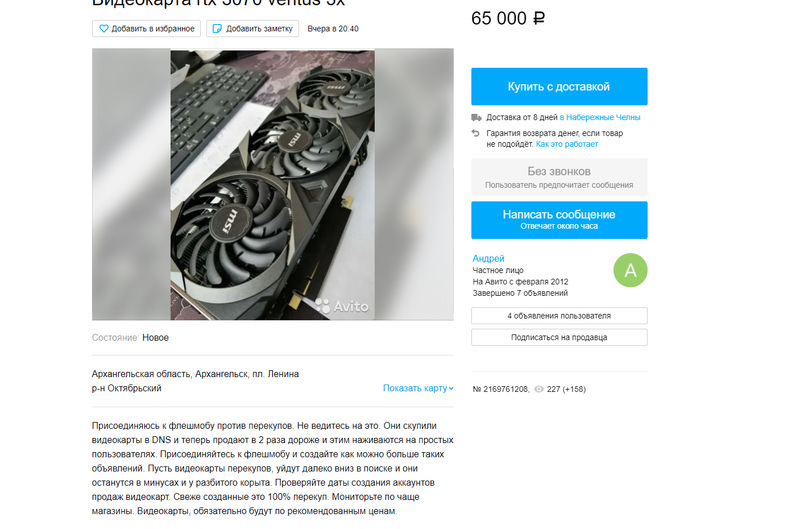Screen dimensions: 800x529
Task: Buy with delivery using Купить с доставкой
Action: tap(559, 86)
